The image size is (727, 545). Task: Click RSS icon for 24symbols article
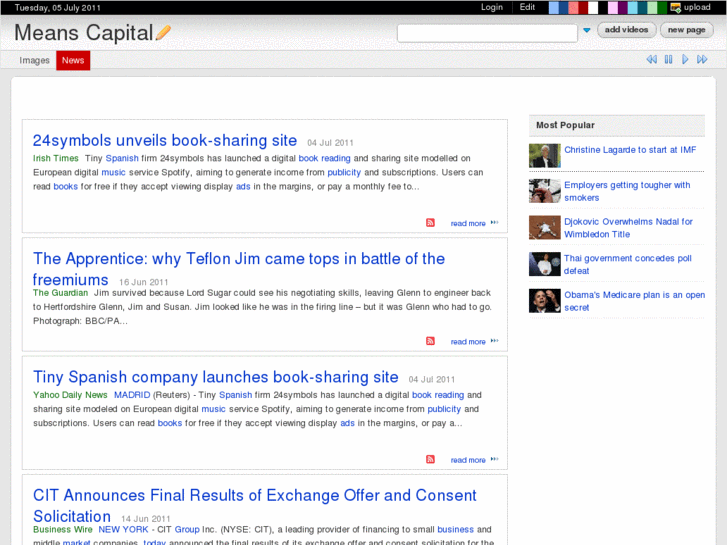(430, 223)
